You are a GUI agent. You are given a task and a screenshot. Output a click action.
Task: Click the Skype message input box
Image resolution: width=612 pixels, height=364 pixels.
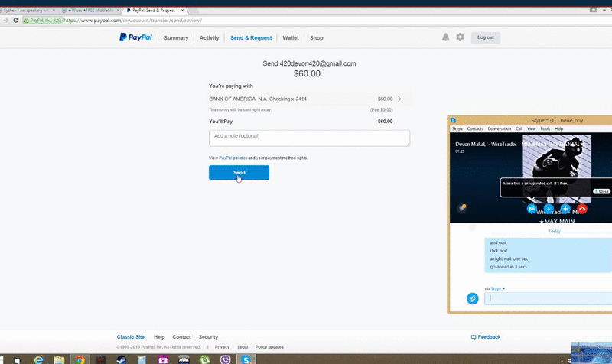[548, 298]
